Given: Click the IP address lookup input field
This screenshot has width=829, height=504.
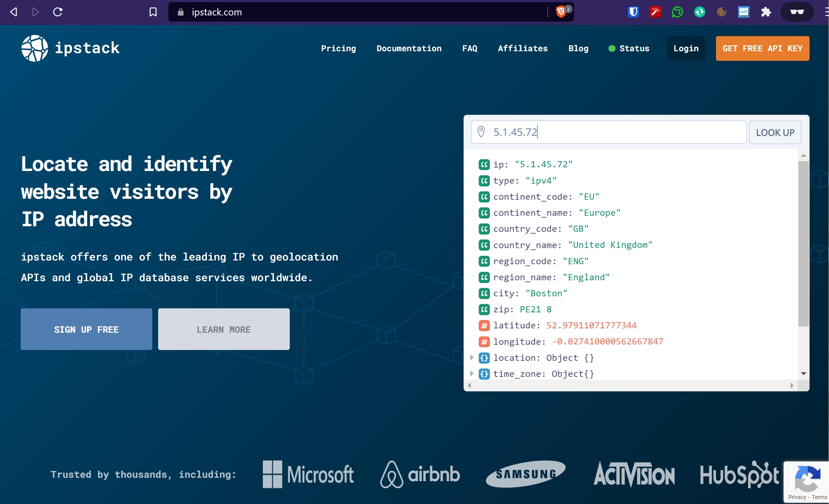Looking at the screenshot, I should pyautogui.click(x=609, y=132).
